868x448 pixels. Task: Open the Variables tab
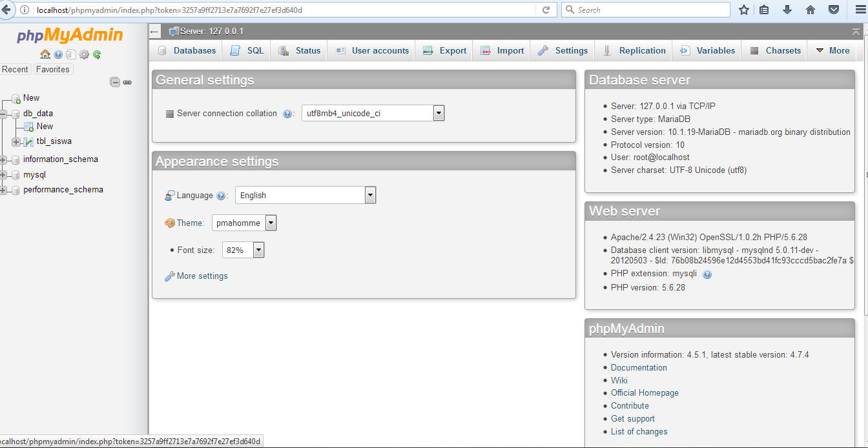pyautogui.click(x=707, y=50)
